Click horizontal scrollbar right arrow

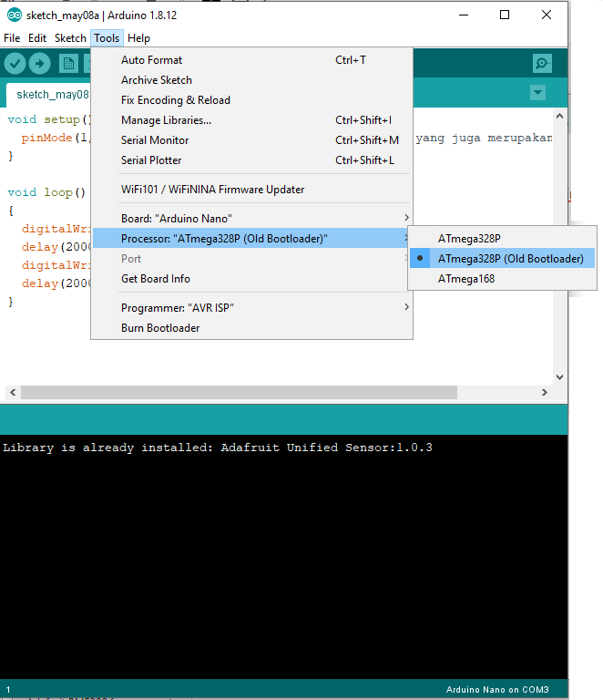544,393
